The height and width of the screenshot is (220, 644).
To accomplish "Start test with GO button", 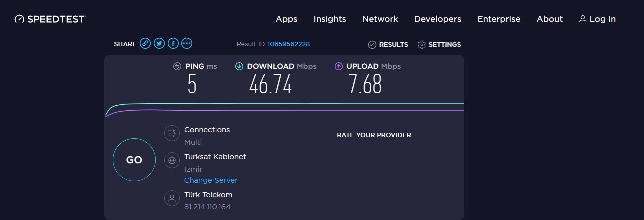I will coord(134,160).
